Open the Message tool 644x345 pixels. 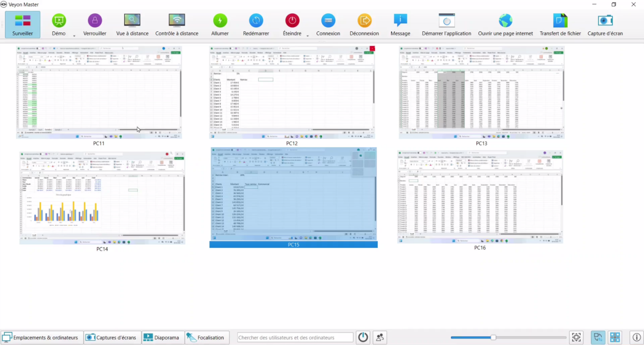pos(400,21)
